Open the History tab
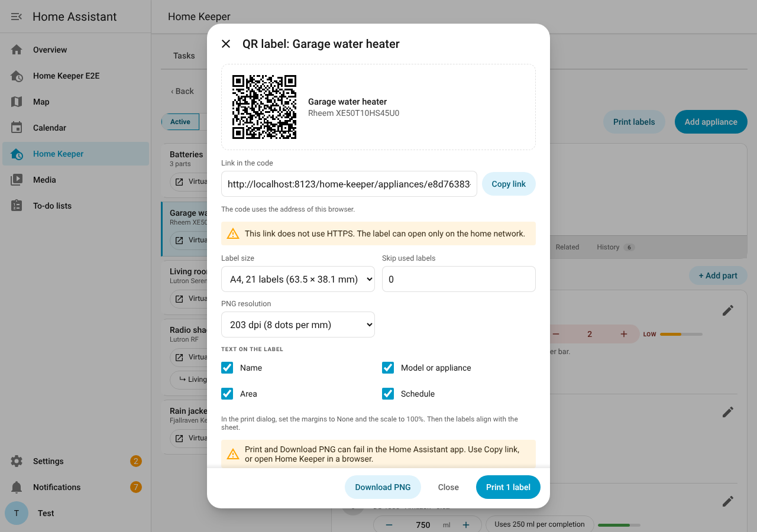Viewport: 757px width, 532px height. click(x=615, y=247)
